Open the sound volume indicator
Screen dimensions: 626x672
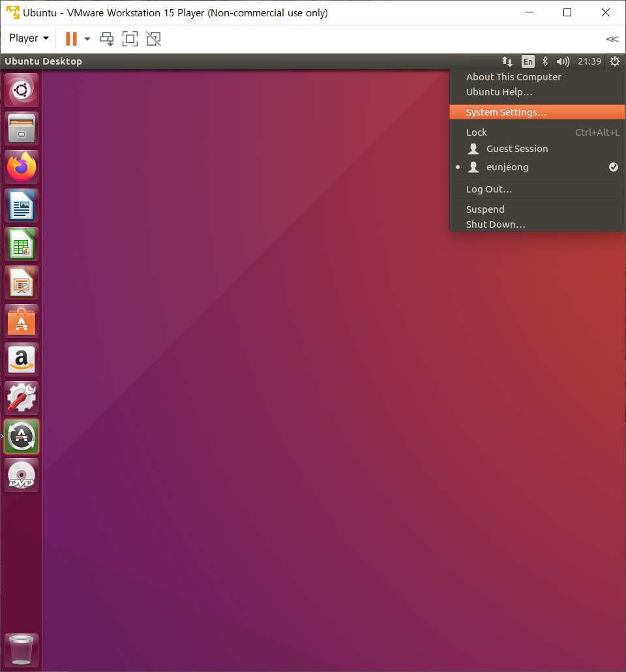(x=563, y=61)
